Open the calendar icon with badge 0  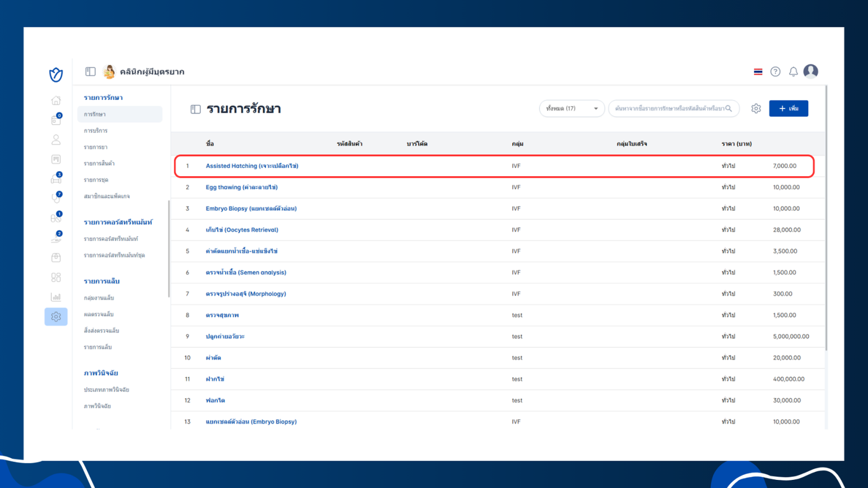click(x=56, y=120)
